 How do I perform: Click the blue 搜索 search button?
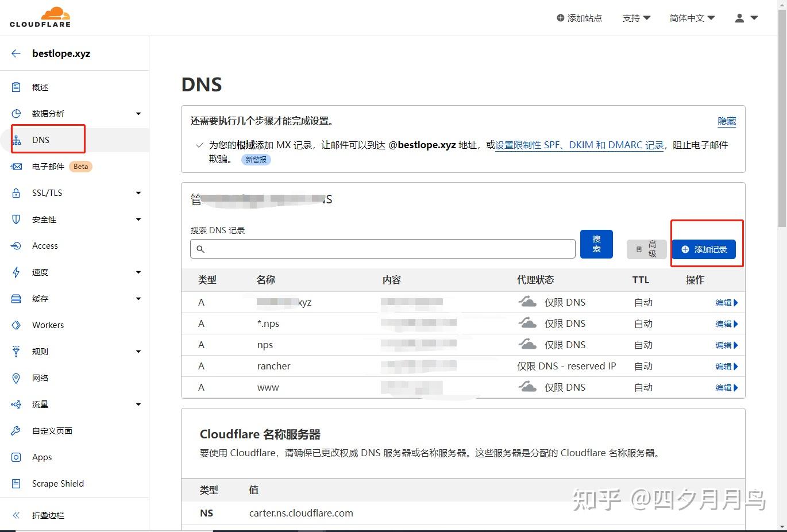click(x=596, y=244)
